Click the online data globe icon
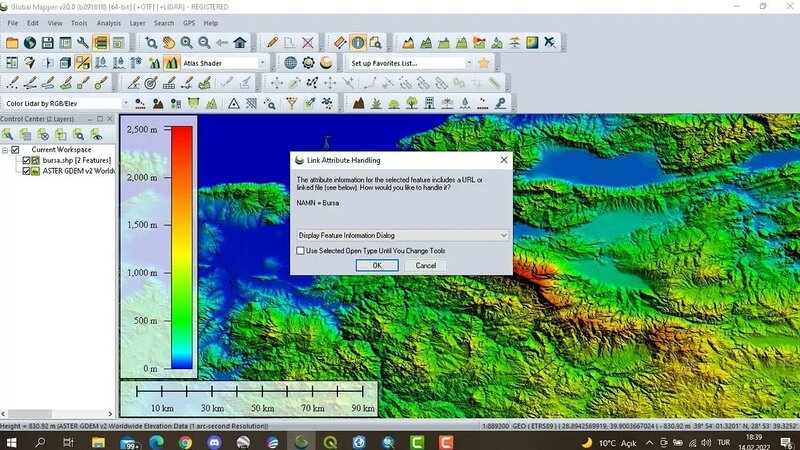 30,43
